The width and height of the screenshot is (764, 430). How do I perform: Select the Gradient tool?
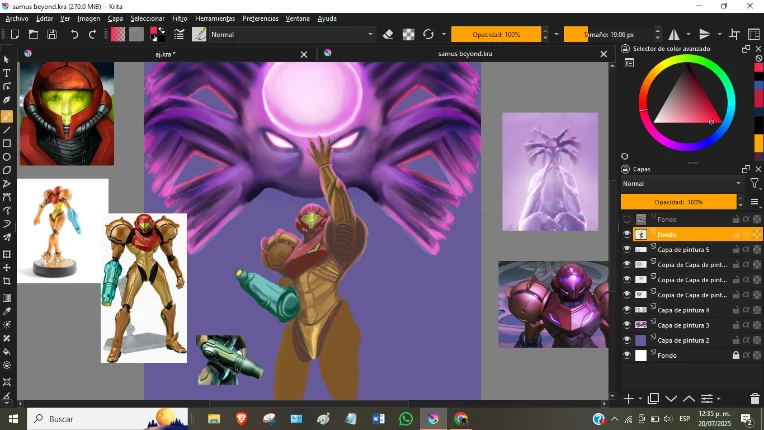pyautogui.click(x=7, y=298)
